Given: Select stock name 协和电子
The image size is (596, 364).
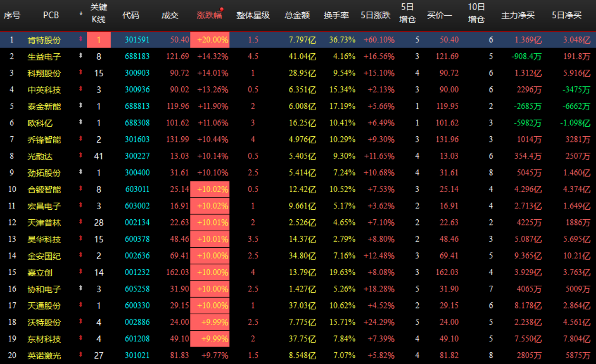Looking at the screenshot, I should tap(44, 289).
